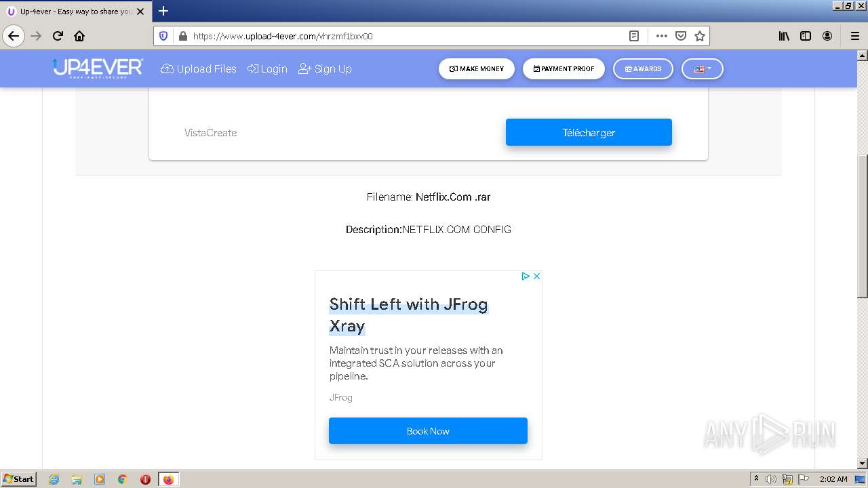Click the Télécharger button

(589, 132)
